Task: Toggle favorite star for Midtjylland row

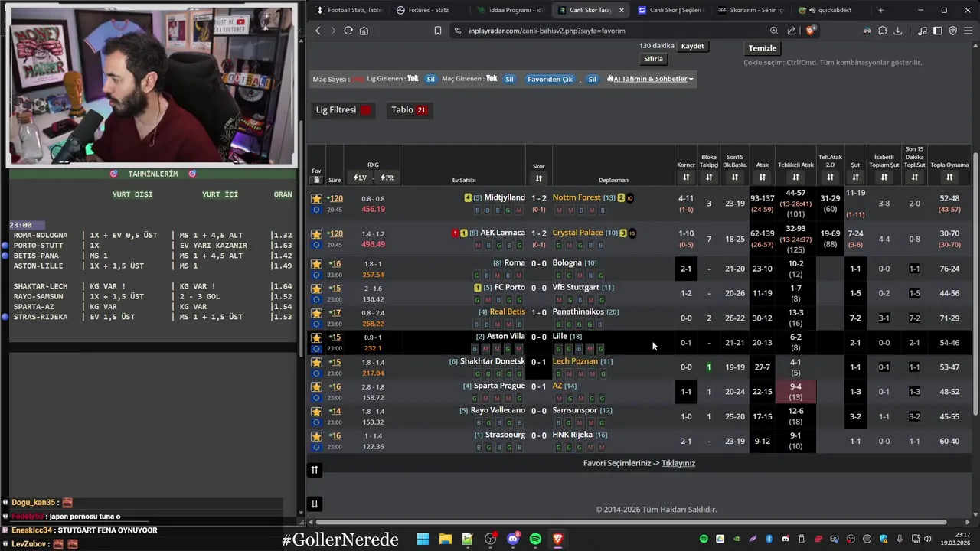Action: (x=316, y=198)
